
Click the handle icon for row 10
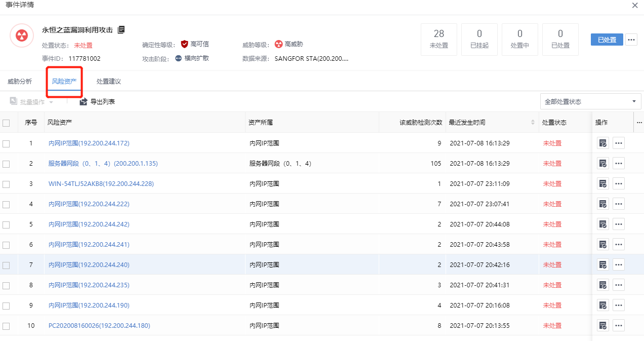[x=602, y=326]
